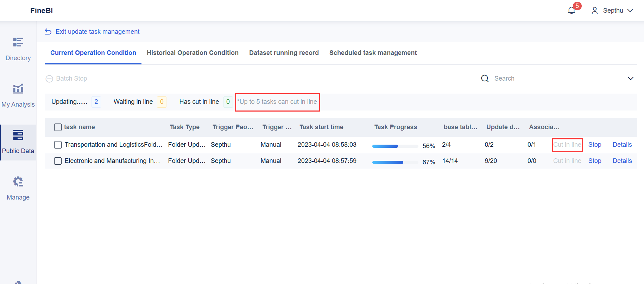Open the Scheduled task management tab
Image resolution: width=644 pixels, height=284 pixels.
pyautogui.click(x=373, y=53)
